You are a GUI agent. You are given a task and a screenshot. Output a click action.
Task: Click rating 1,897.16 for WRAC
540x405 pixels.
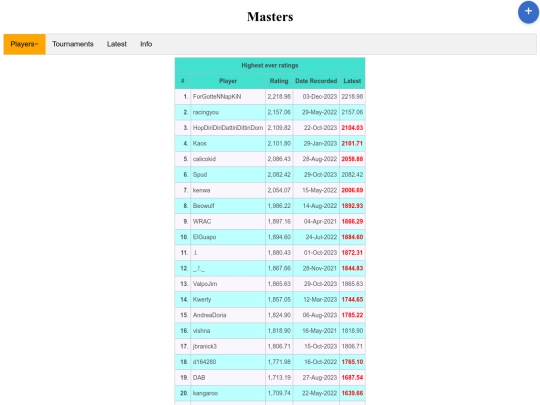click(x=279, y=221)
